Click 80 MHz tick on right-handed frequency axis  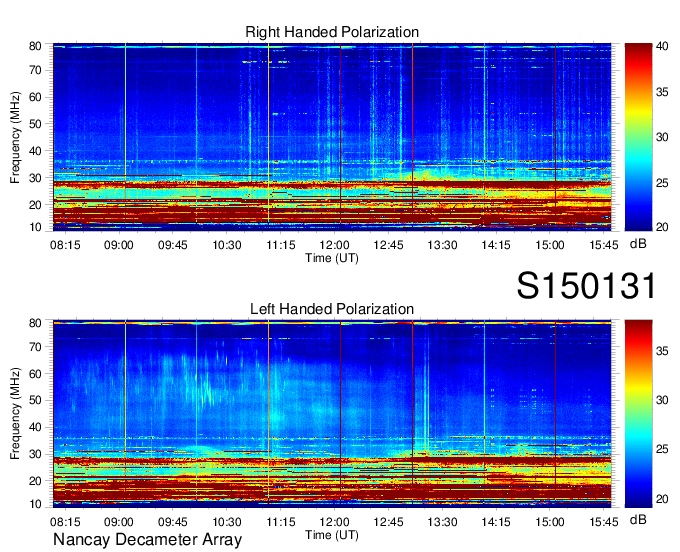pyautogui.click(x=35, y=46)
